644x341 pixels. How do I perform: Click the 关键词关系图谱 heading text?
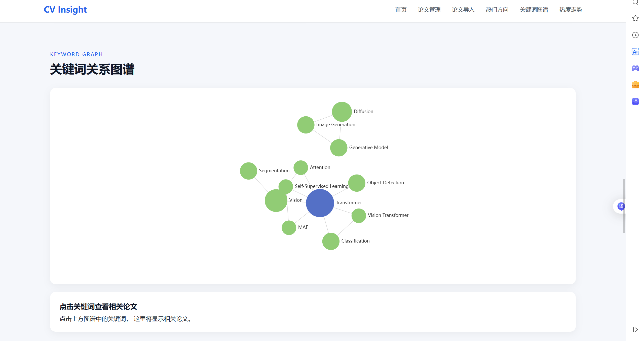click(92, 69)
